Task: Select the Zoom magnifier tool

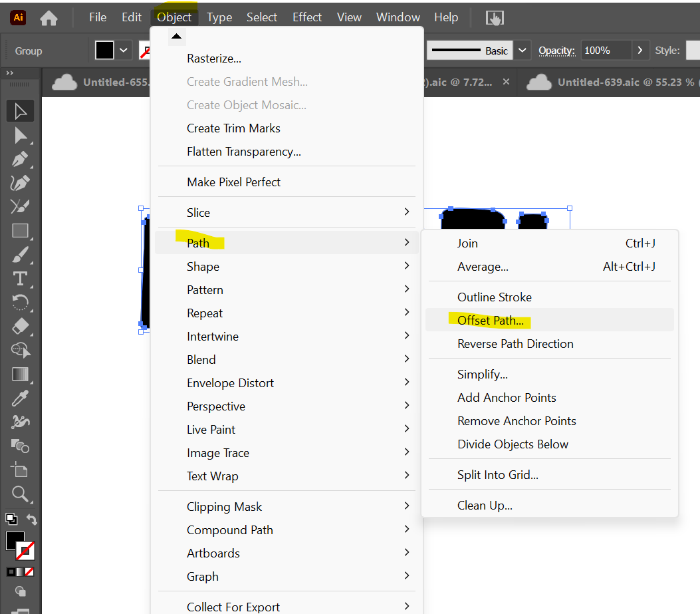Action: tap(20, 493)
